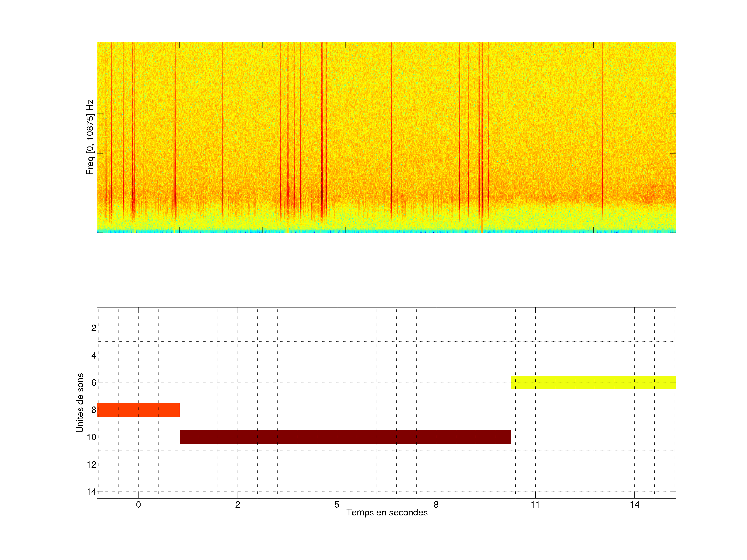747x560 pixels.
Task: Click the dark maroon bar at unit 10
Action: (345, 437)
